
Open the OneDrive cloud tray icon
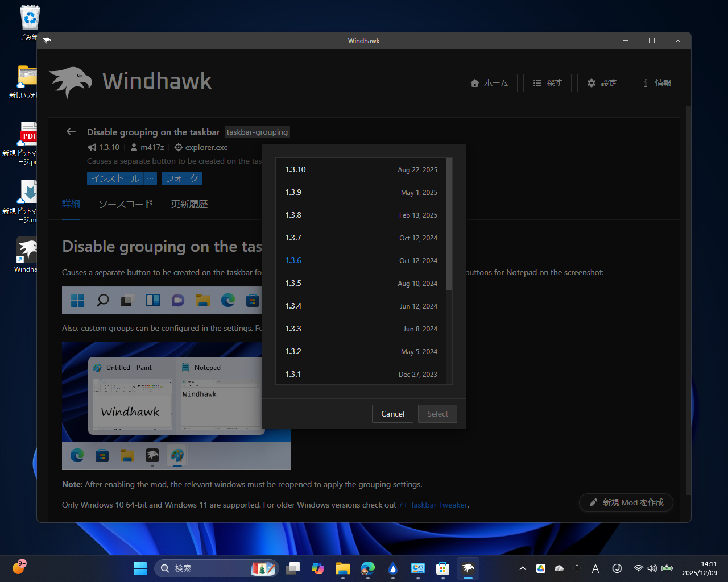pyautogui.click(x=559, y=568)
